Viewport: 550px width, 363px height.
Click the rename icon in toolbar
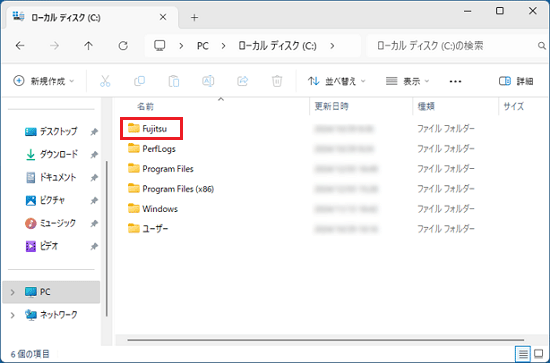coord(208,81)
